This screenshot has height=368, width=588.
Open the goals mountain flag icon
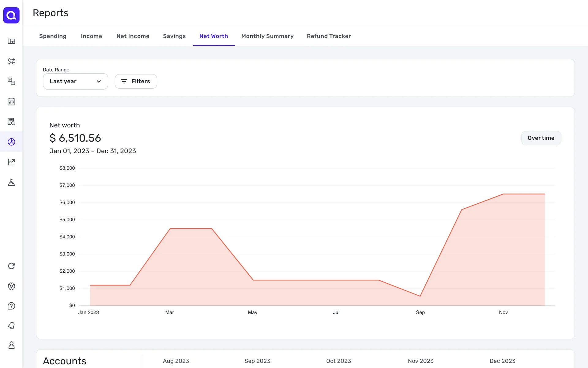(x=11, y=182)
